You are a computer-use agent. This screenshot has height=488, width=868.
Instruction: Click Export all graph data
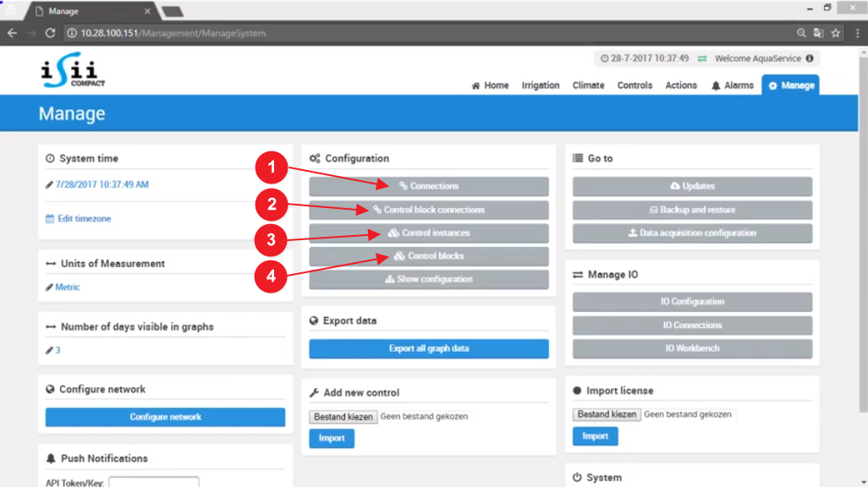[x=429, y=348]
